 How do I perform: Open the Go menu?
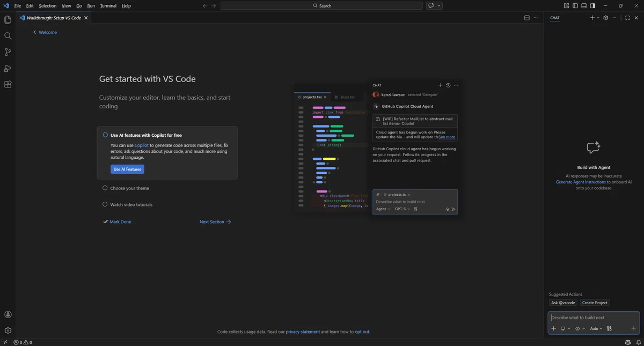[x=79, y=6]
